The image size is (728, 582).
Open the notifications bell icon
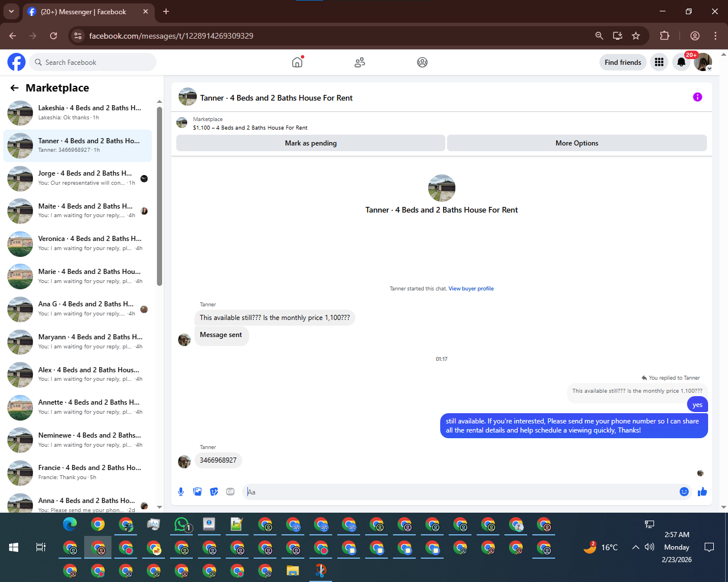click(681, 62)
